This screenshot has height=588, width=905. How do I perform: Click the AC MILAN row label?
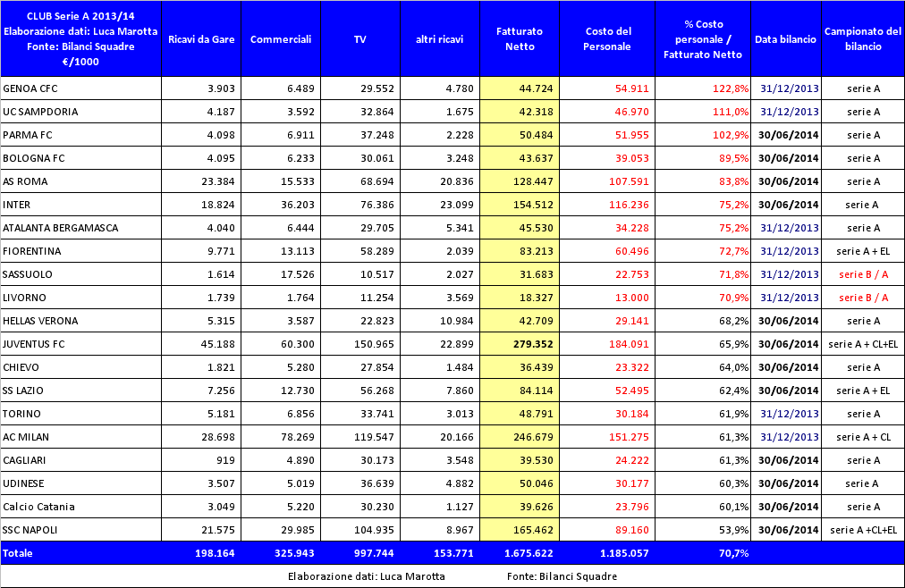(x=80, y=437)
